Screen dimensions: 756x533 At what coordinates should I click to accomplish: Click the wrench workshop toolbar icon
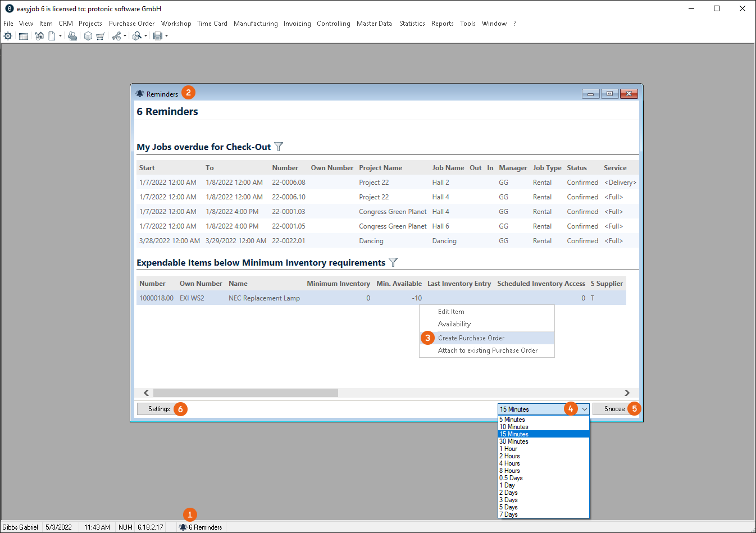click(116, 36)
